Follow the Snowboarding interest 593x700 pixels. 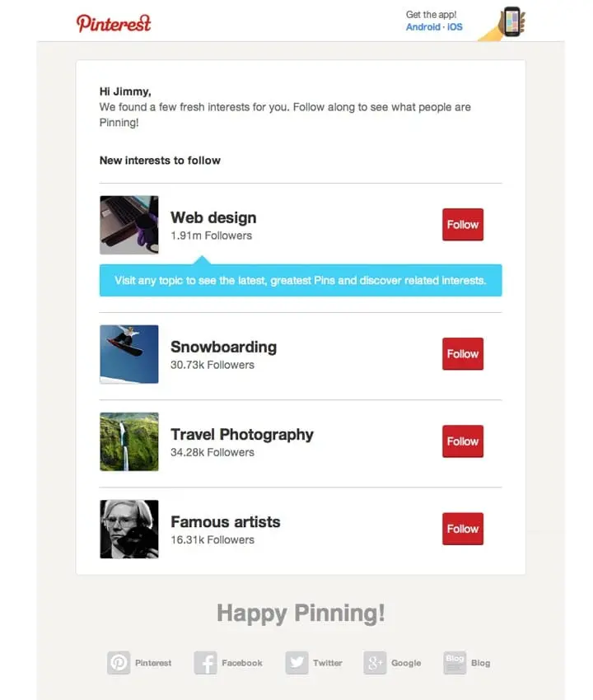coord(462,354)
